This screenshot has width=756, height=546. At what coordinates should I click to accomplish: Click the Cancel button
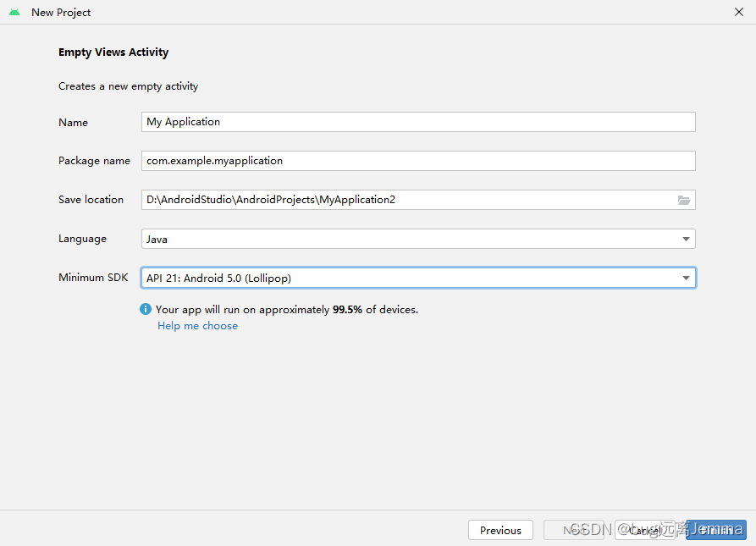644,530
